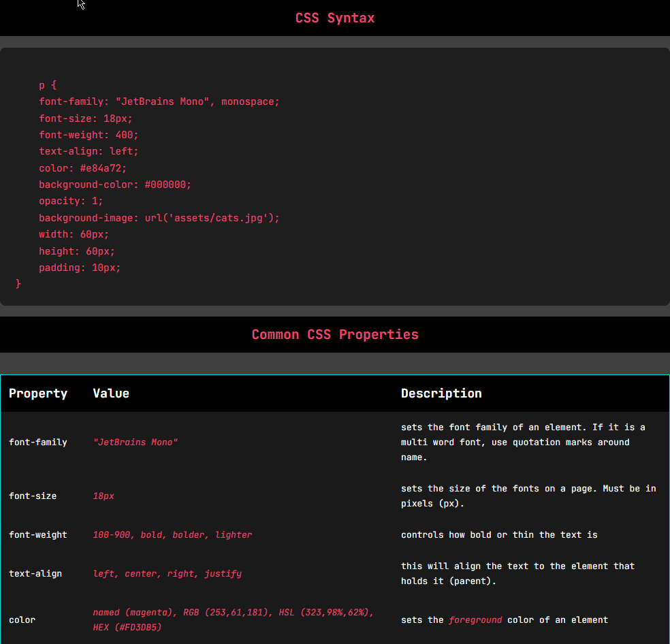Click the 'left, center, right, justify' value
The width and height of the screenshot is (670, 644).
(x=167, y=573)
